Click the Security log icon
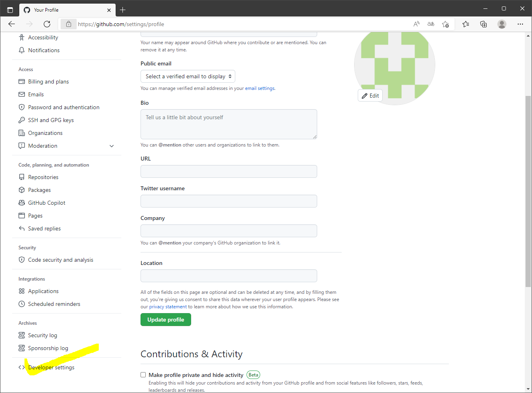The image size is (532, 393). click(x=22, y=335)
